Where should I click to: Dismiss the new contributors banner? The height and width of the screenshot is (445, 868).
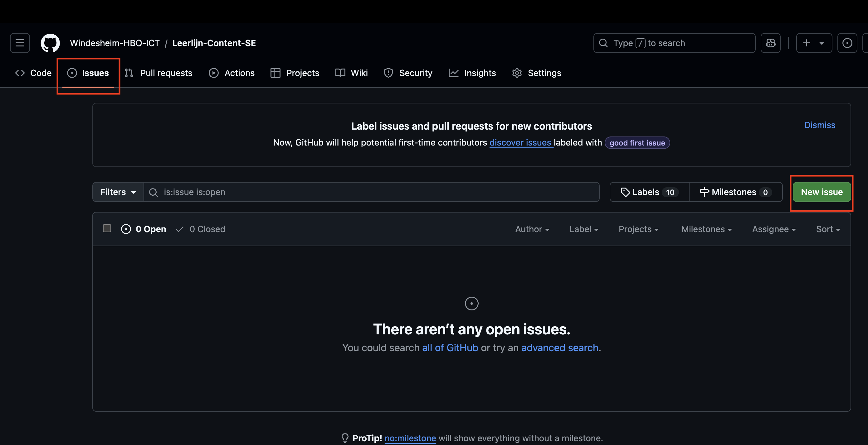pyautogui.click(x=819, y=125)
